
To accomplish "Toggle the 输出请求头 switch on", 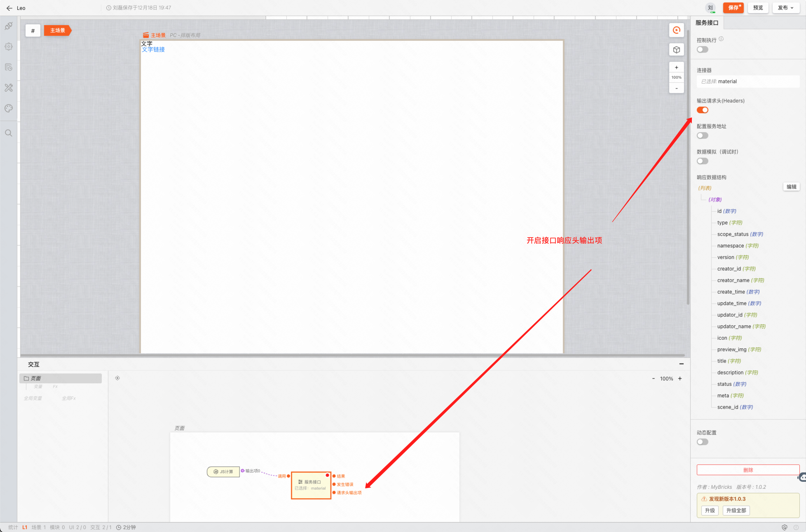I will [703, 110].
